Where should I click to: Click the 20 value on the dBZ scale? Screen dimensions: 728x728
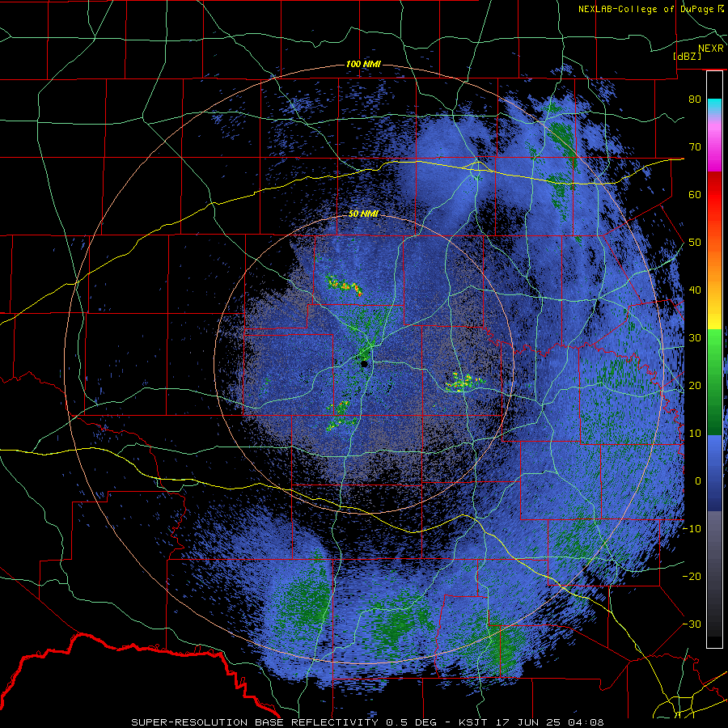click(x=695, y=385)
